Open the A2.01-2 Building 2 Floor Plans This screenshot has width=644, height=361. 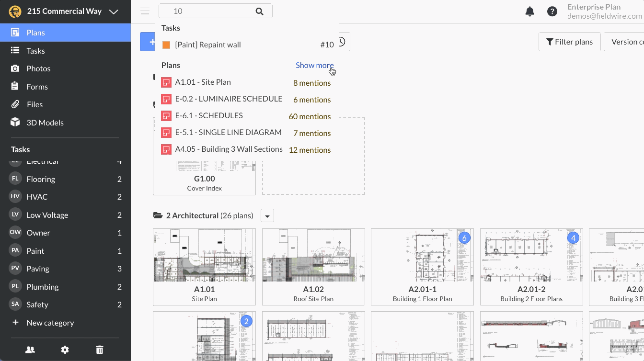point(531,267)
